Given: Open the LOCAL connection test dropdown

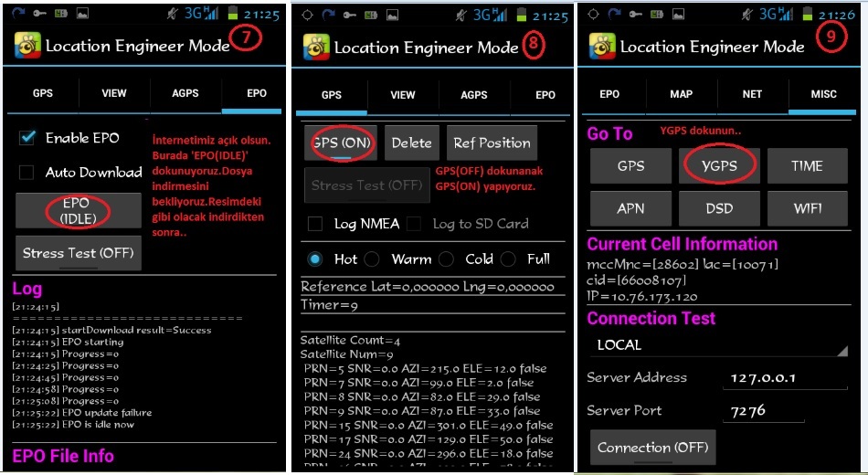Looking at the screenshot, I should [x=717, y=345].
